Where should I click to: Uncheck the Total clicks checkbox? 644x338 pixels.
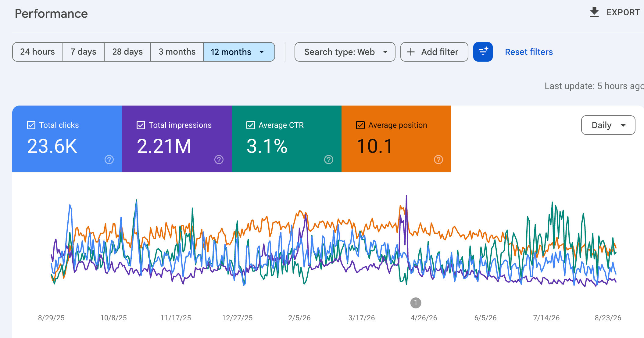point(31,125)
